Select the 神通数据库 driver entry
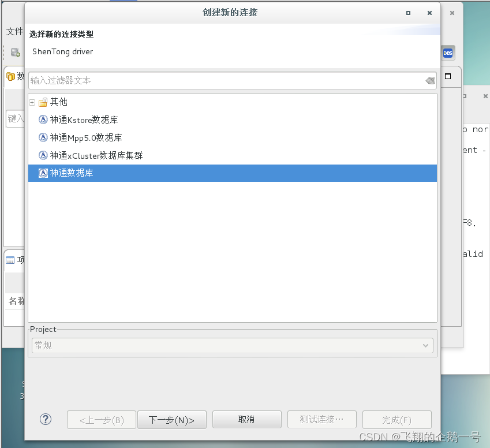 (x=71, y=173)
